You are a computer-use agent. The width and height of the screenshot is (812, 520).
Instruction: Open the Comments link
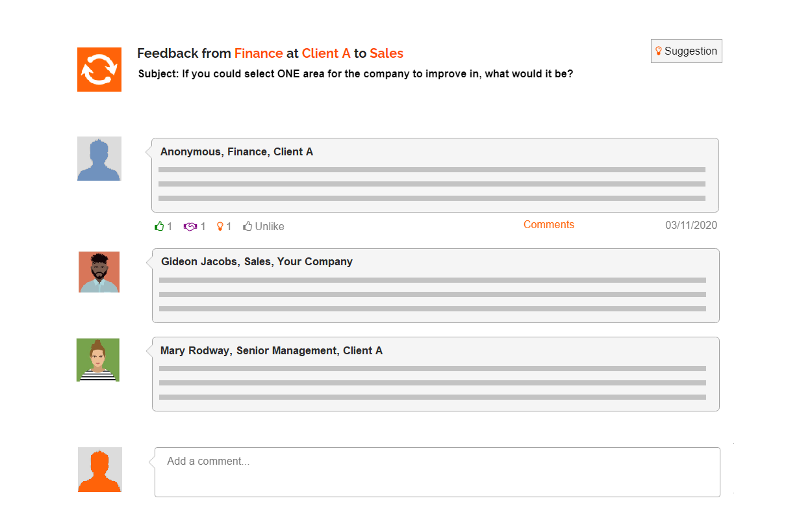(x=549, y=225)
